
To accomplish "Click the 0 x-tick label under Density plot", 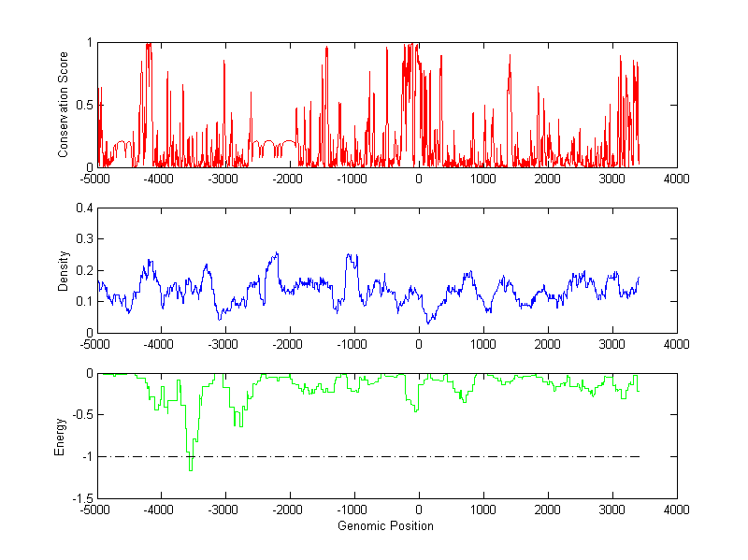I will pos(418,344).
